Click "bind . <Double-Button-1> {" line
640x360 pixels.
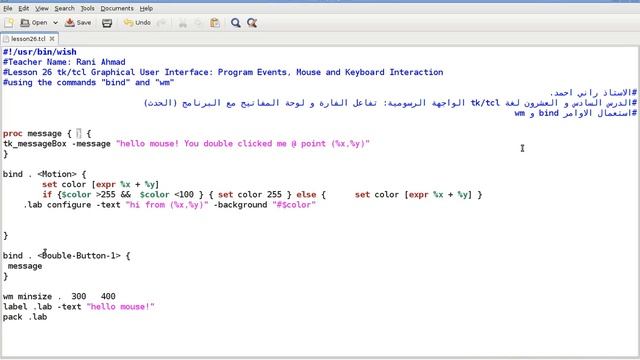coord(67,256)
